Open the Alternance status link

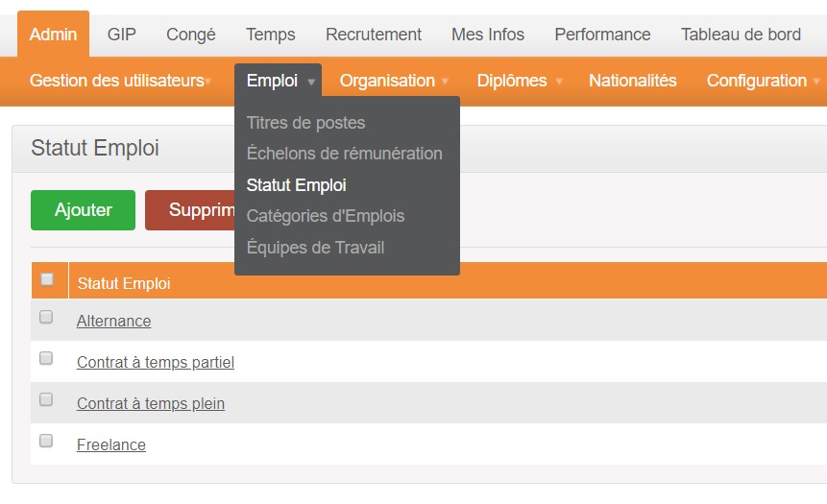point(114,321)
